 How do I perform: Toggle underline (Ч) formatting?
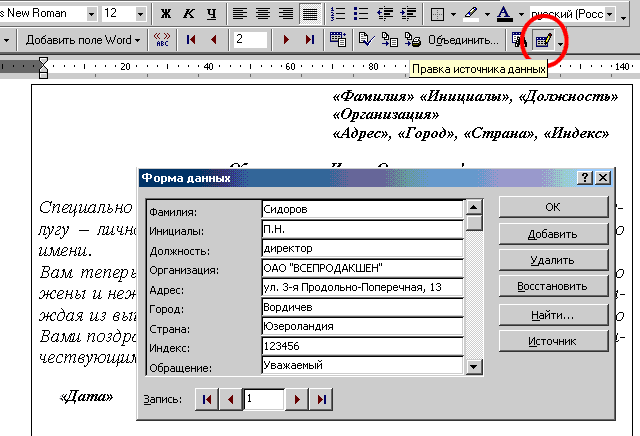(x=211, y=14)
